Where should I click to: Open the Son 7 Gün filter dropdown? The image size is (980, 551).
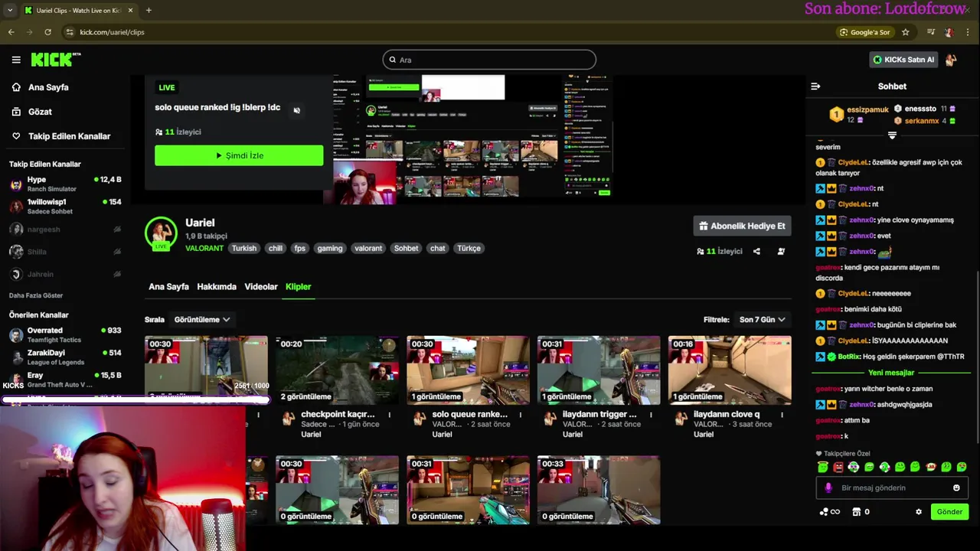[x=762, y=319]
